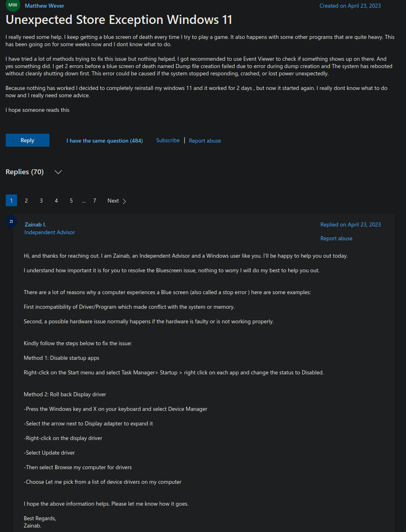Click the Next pagination link
The height and width of the screenshot is (532, 406).
coord(117,201)
